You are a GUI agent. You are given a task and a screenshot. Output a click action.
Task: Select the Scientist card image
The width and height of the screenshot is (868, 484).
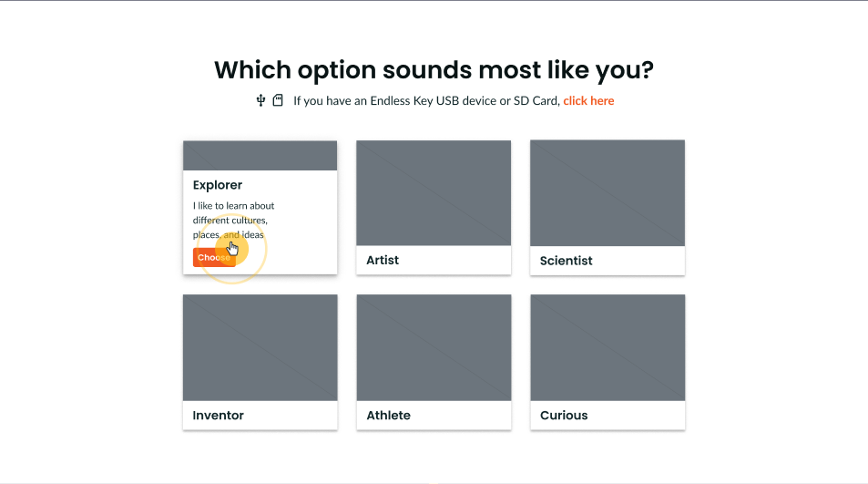[608, 192]
